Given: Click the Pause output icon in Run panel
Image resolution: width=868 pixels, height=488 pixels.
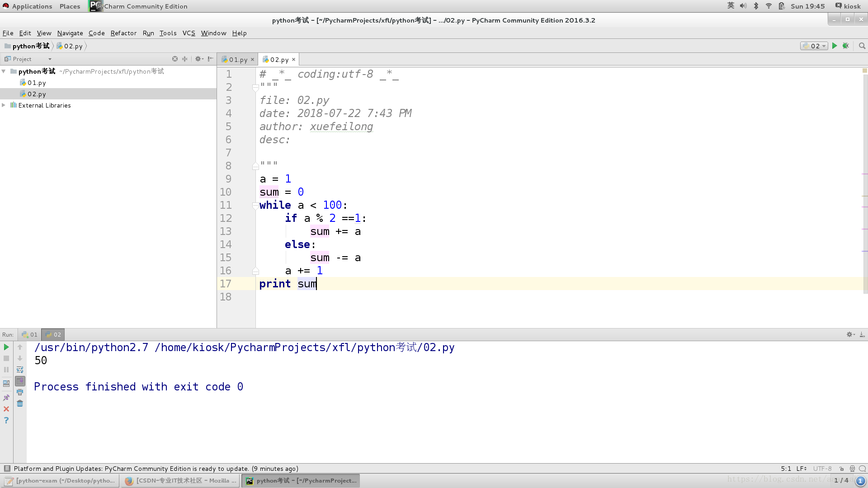Looking at the screenshot, I should (x=6, y=370).
